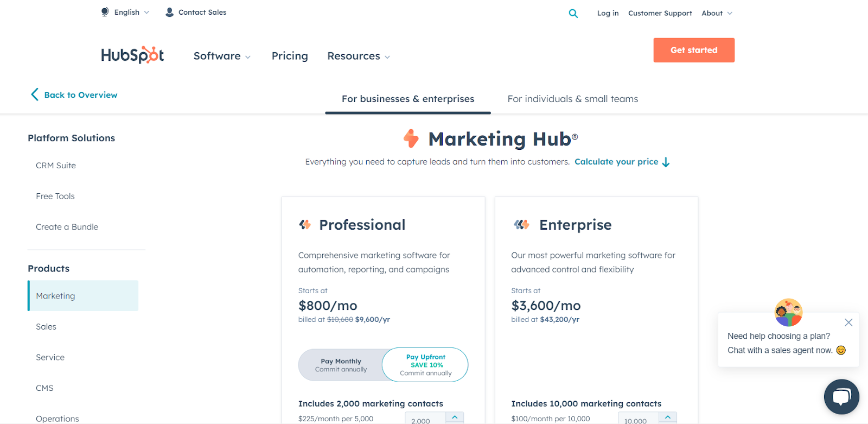This screenshot has height=424, width=868.
Task: Click 'Includes 2,000 marketing contacts' text
Action: (371, 403)
